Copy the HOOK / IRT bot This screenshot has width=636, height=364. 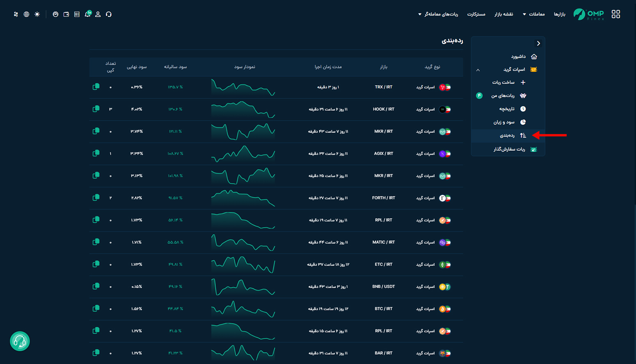(96, 109)
